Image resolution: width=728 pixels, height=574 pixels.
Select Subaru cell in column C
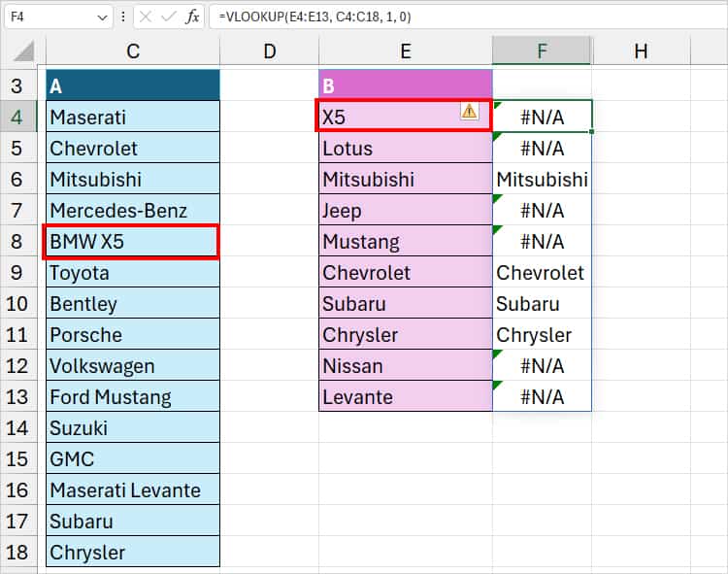coord(133,521)
